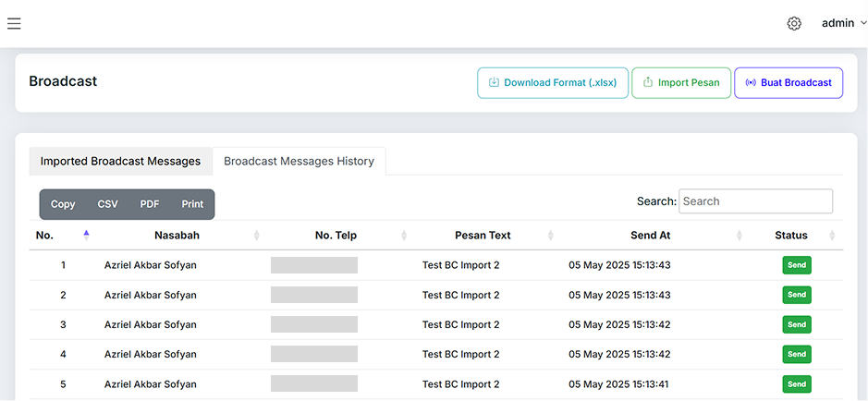Click the Broadcast page heading
868x401 pixels.
63,81
